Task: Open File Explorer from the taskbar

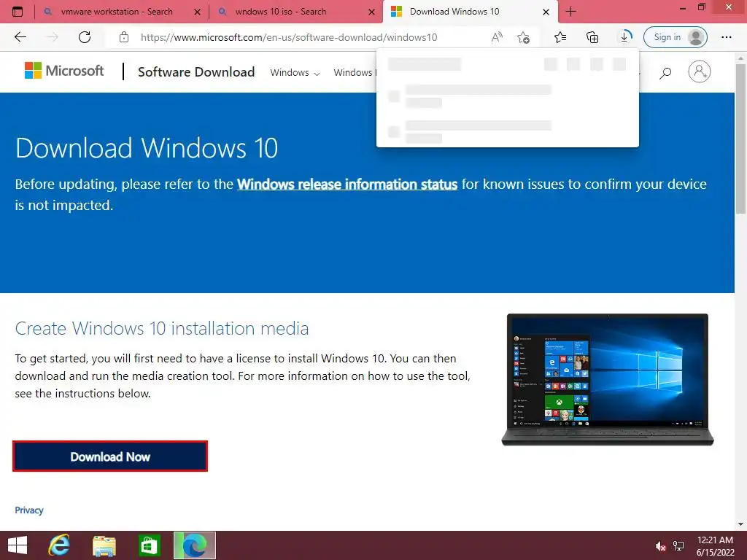Action: tap(104, 545)
